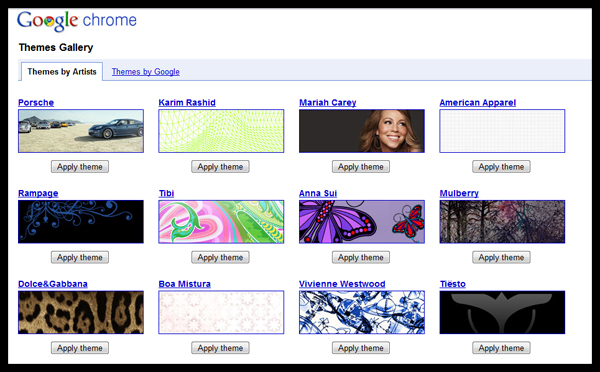Click the Tibi pink paisley thumbnail
The width and height of the screenshot is (600, 372).
pyautogui.click(x=221, y=222)
